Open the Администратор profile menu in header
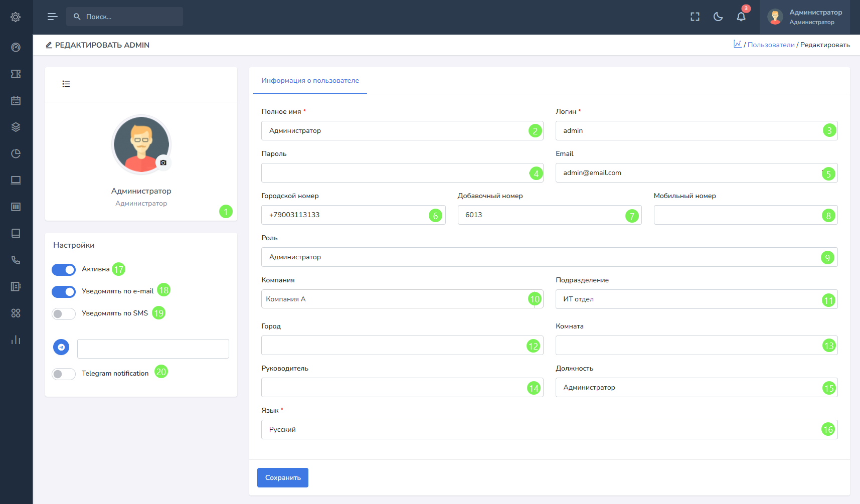 pyautogui.click(x=804, y=17)
